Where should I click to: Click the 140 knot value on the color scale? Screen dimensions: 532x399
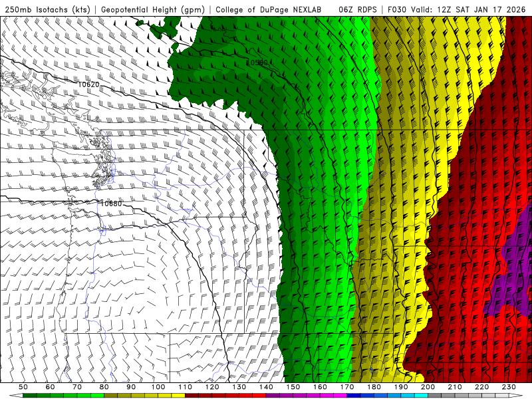tap(267, 387)
